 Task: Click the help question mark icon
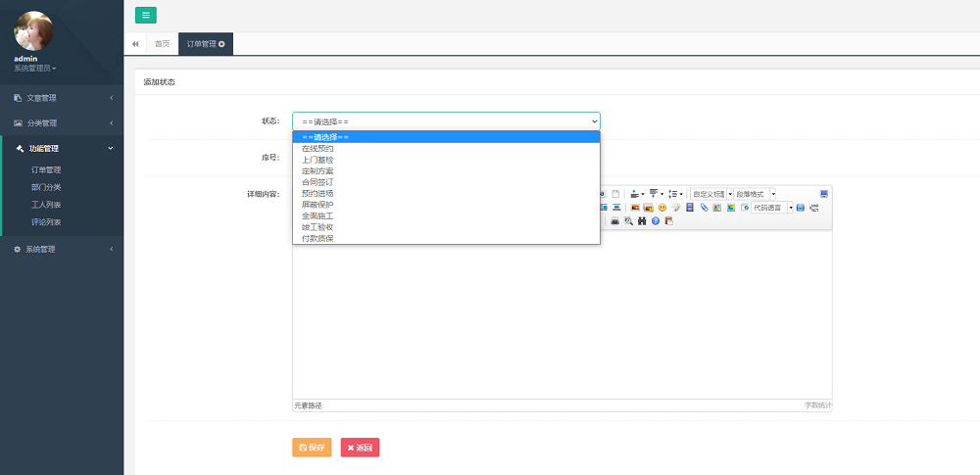tap(655, 221)
